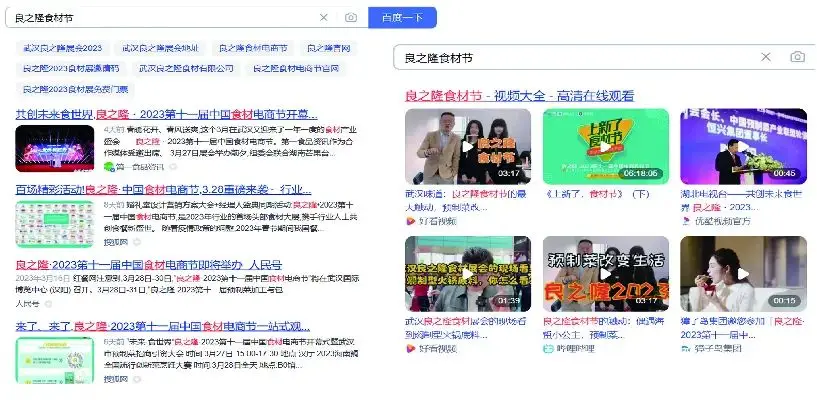Open result 共创未来食世界,良之隆·2023第十一届
This screenshot has width=817, height=400.
pos(166,115)
